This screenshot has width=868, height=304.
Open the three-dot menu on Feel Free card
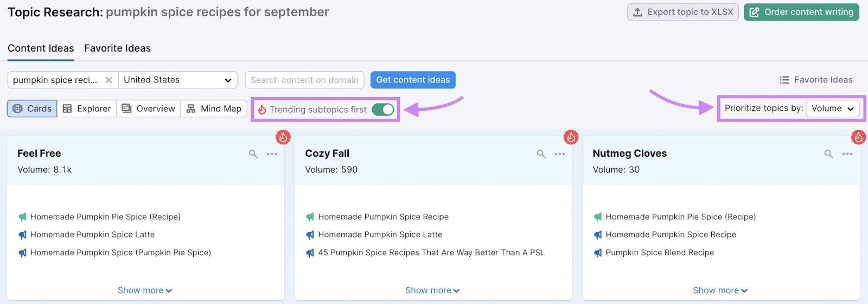click(272, 154)
